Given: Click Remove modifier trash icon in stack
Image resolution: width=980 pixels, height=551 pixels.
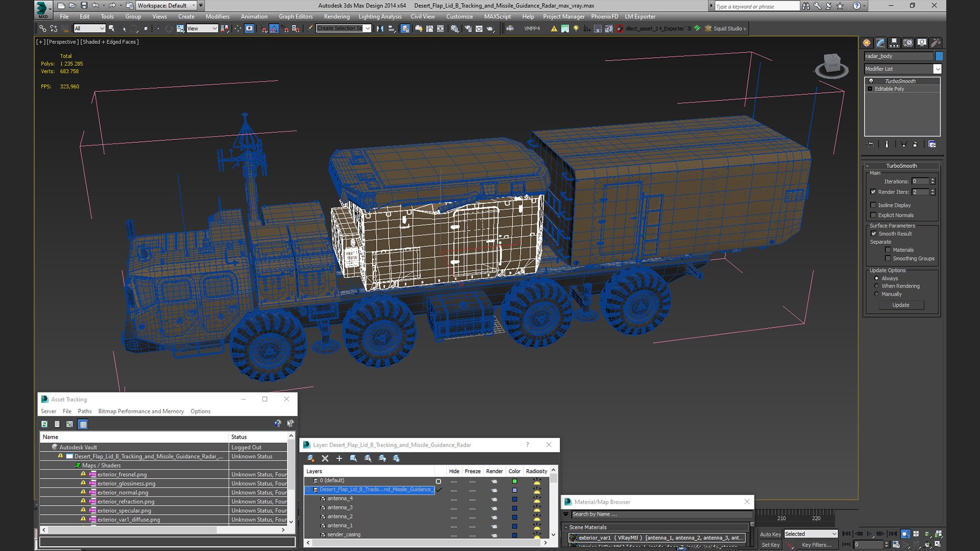Looking at the screenshot, I should tap(915, 144).
